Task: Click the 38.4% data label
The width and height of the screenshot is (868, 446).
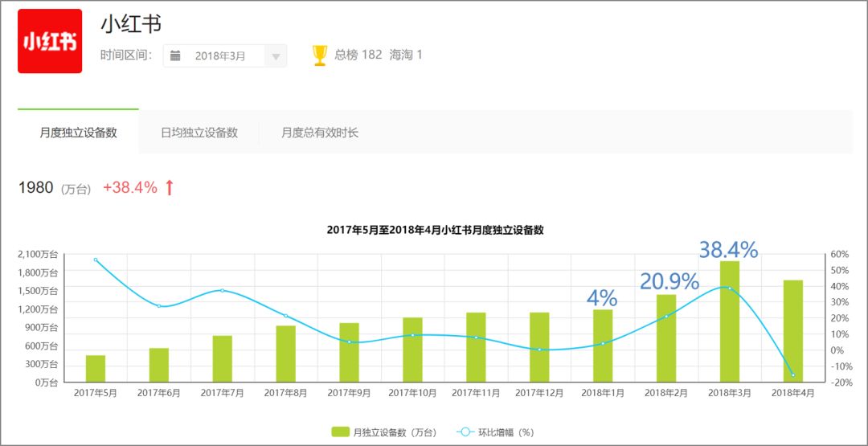Action: pos(728,250)
